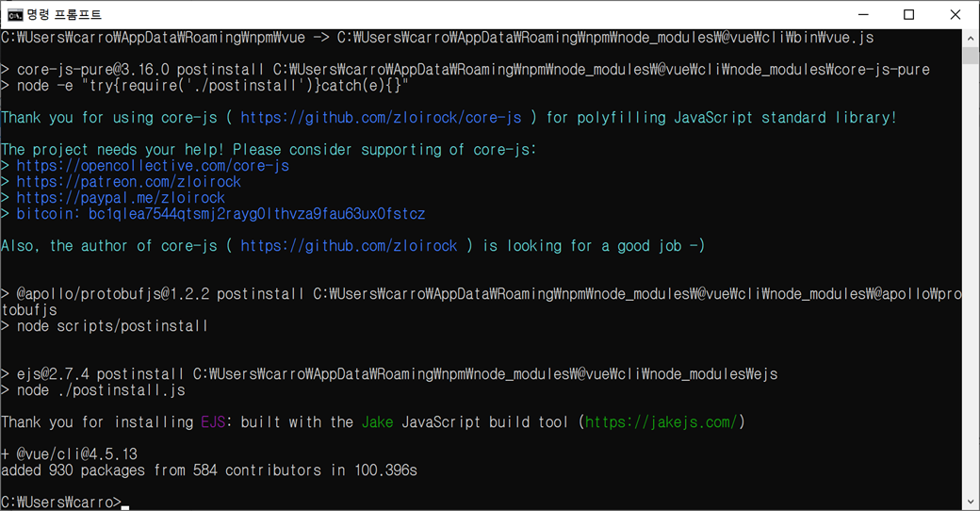Image resolution: width=980 pixels, height=511 pixels.
Task: Maximize the Command Prompt window
Action: [908, 15]
